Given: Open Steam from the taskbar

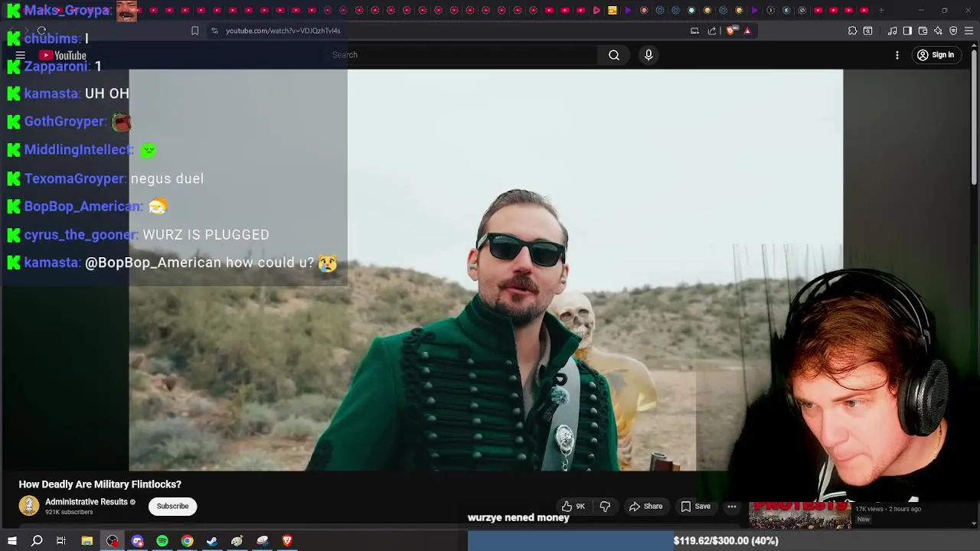Looking at the screenshot, I should point(212,541).
